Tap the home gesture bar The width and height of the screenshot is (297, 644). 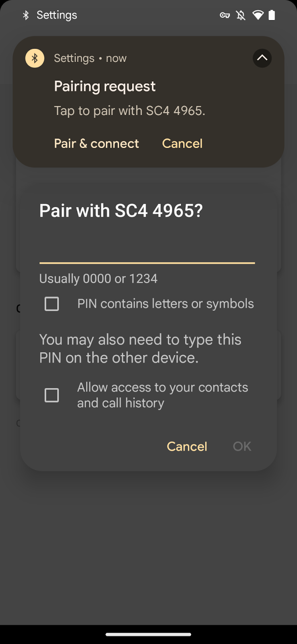(148, 635)
